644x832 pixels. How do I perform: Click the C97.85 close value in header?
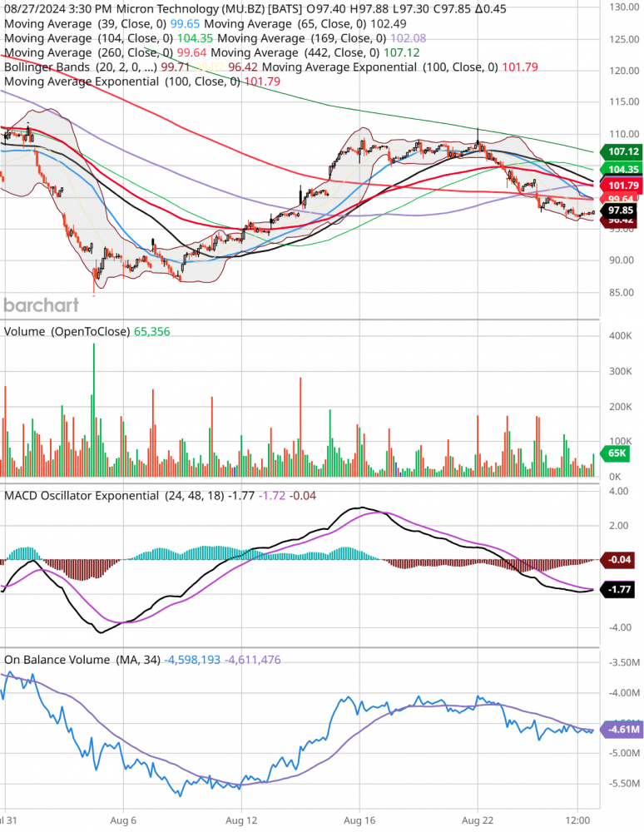[452, 9]
